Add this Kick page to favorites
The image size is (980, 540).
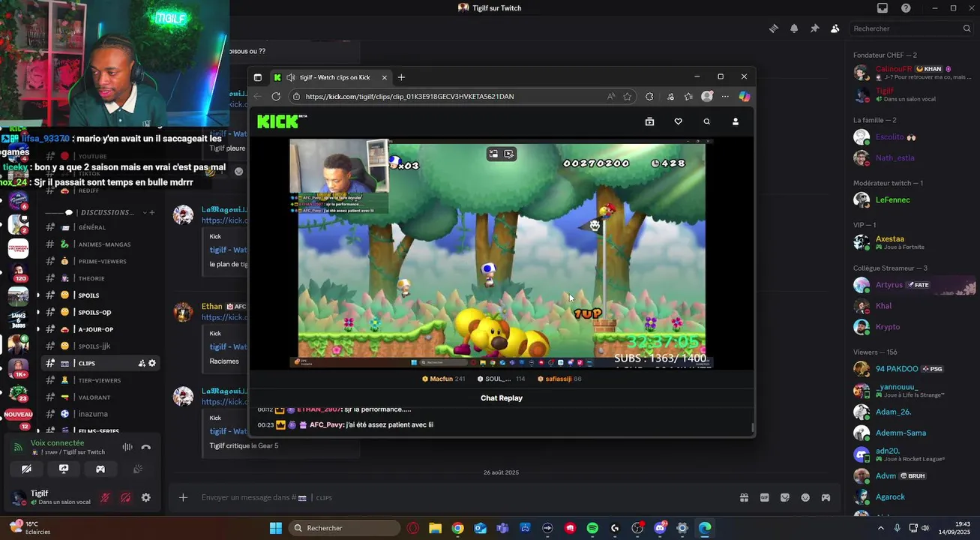(x=628, y=97)
